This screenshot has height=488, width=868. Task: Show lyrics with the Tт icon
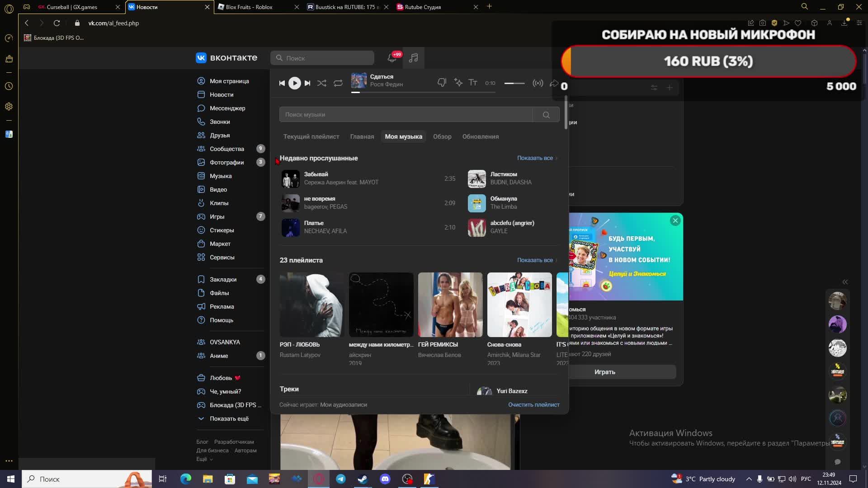(x=473, y=83)
